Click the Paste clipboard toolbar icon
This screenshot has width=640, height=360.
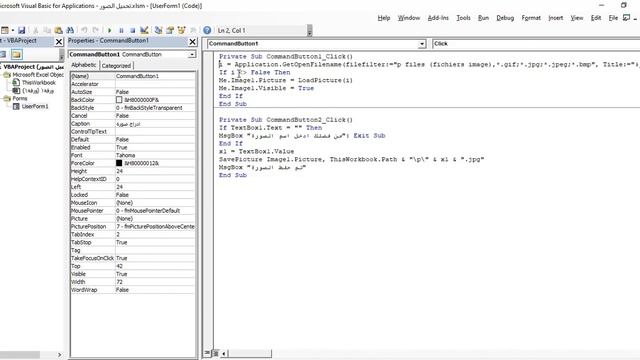[x=58, y=30]
